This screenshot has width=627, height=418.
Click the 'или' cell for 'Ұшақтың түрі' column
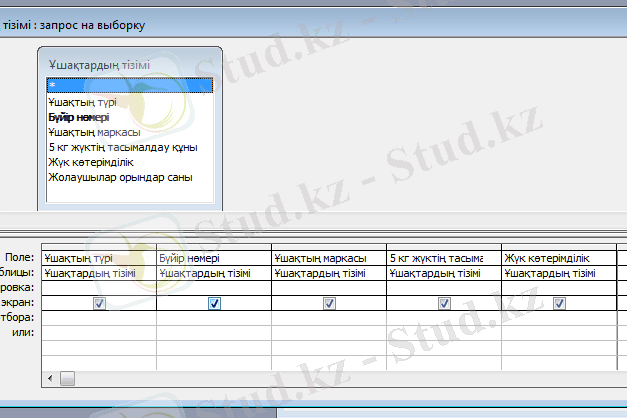pos(99,333)
